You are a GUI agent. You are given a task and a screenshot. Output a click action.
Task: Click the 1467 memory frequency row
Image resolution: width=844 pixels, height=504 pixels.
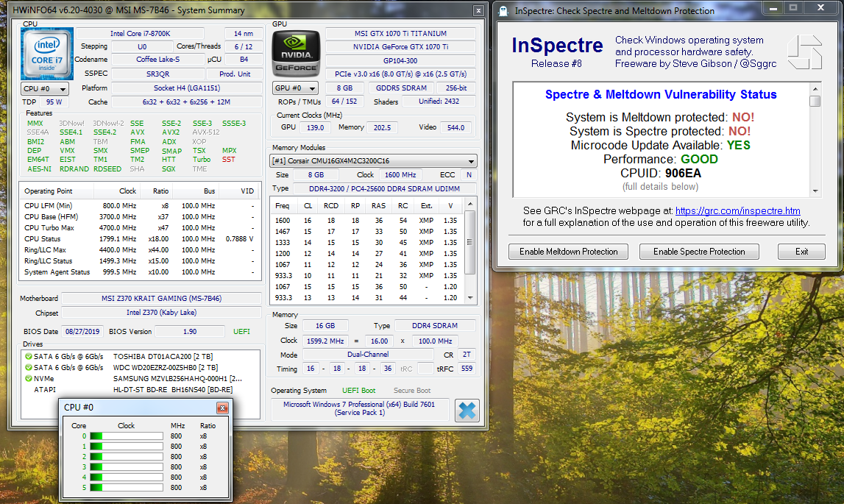pyautogui.click(x=367, y=232)
